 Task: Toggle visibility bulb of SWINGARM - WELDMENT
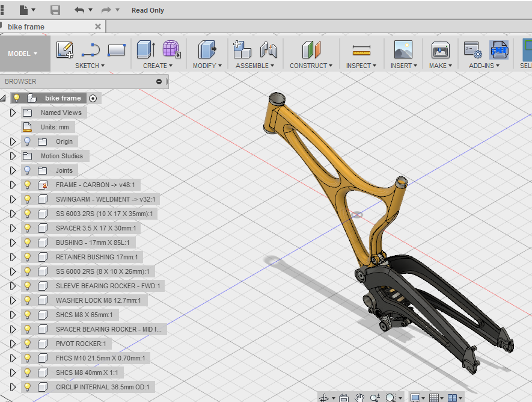pyautogui.click(x=28, y=199)
